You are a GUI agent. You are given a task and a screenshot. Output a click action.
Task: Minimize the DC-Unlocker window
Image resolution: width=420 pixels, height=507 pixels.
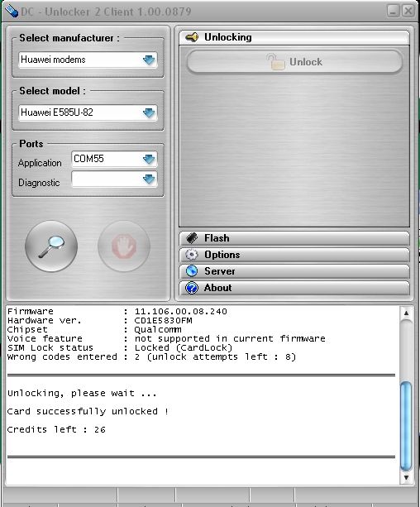coord(394,12)
